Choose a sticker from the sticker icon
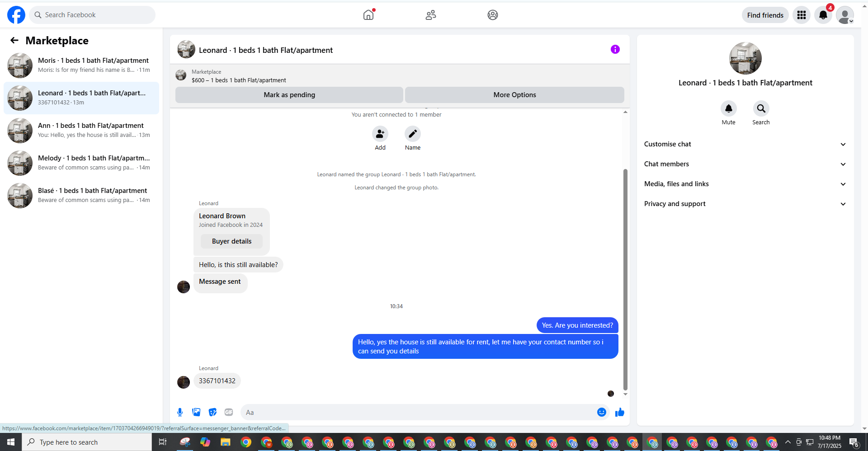This screenshot has width=868, height=451. tap(212, 412)
